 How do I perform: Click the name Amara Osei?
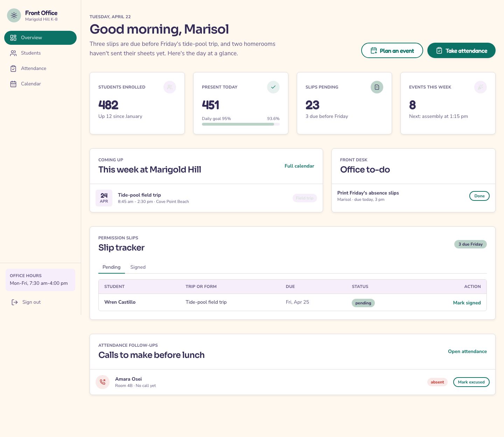point(128,379)
